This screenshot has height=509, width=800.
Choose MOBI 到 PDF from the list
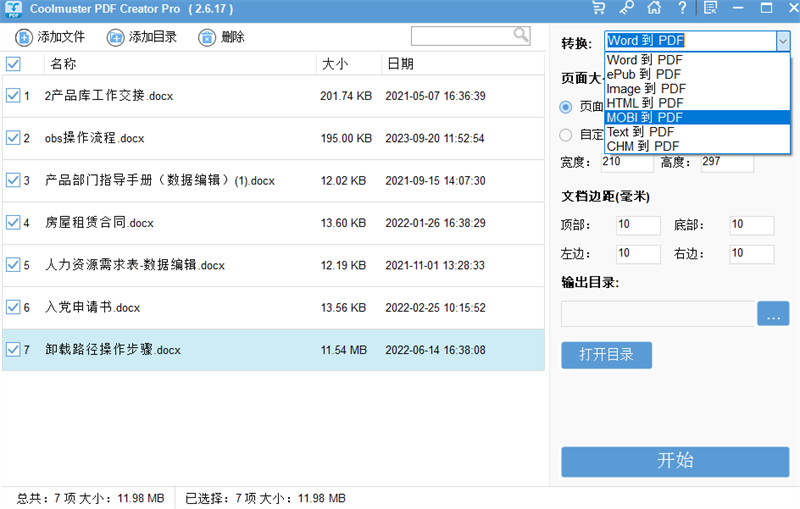click(x=697, y=117)
